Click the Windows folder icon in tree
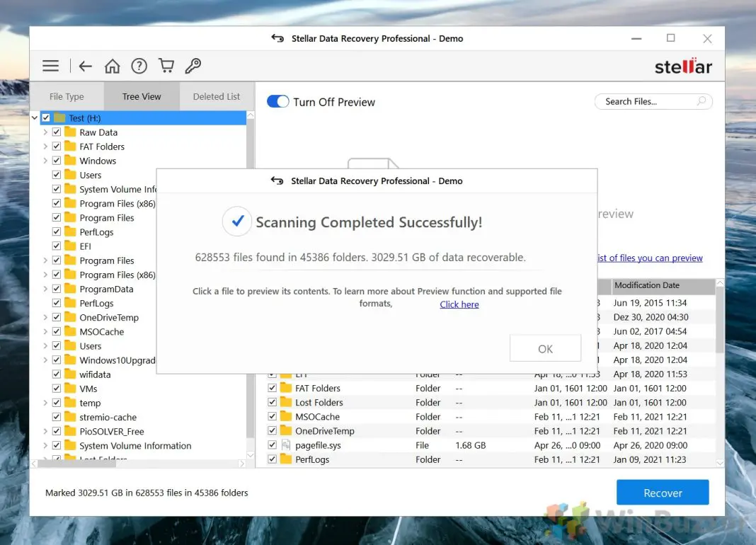756x545 pixels. (x=70, y=160)
